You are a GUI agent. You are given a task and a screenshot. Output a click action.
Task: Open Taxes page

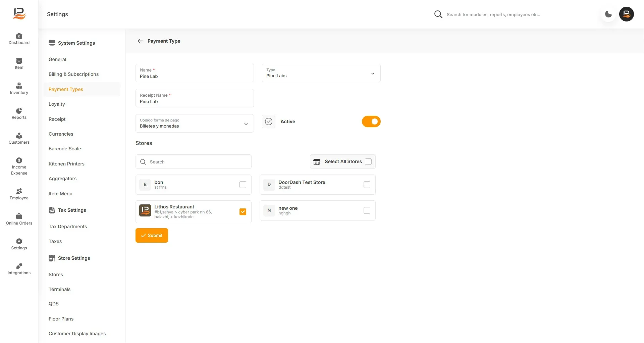[55, 241]
